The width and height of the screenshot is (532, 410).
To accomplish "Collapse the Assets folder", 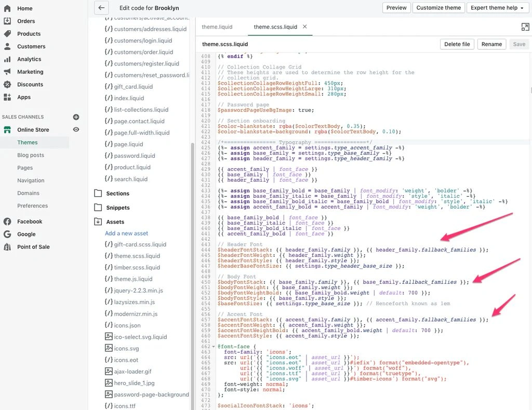I will point(98,222).
